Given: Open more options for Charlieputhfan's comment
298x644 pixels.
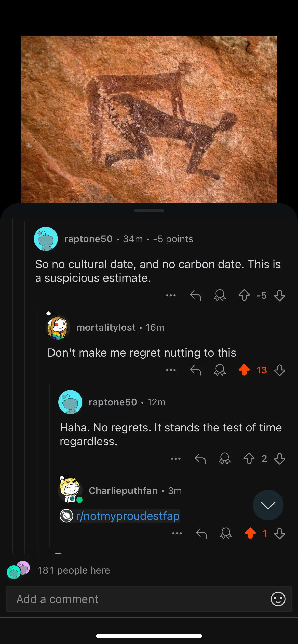Looking at the screenshot, I should coord(177,533).
